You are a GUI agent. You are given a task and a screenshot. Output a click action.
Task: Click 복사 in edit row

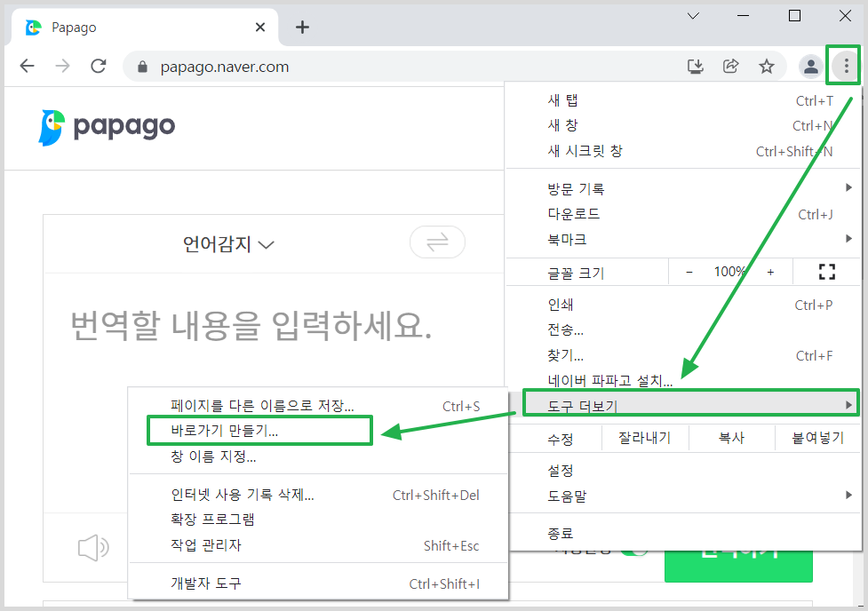tap(731, 438)
